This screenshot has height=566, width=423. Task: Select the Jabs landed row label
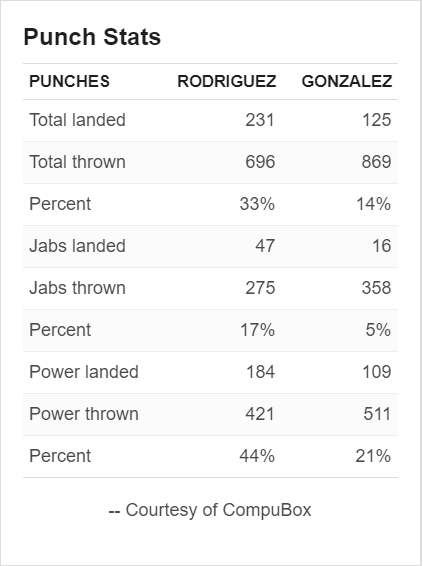77,246
